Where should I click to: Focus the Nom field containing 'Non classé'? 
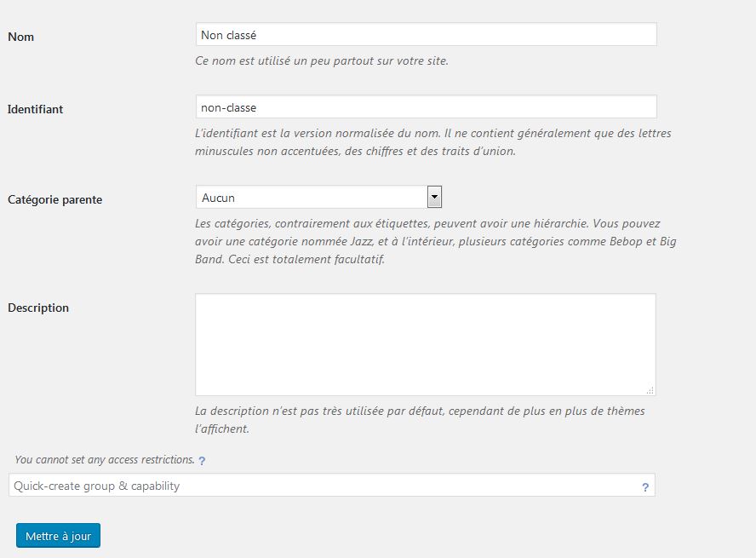pyautogui.click(x=426, y=35)
